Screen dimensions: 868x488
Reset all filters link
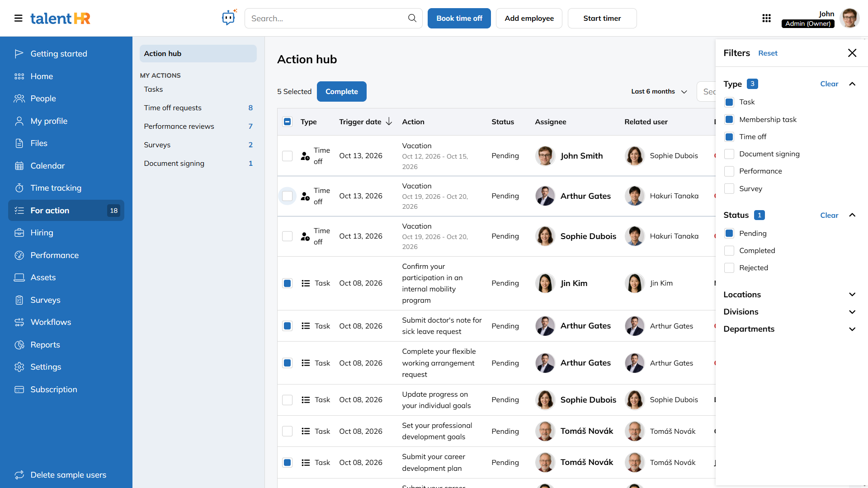click(x=768, y=53)
